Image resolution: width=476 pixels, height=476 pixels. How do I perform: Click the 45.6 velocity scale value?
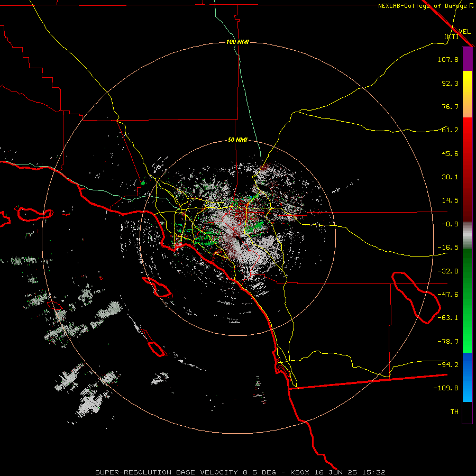tap(450, 153)
